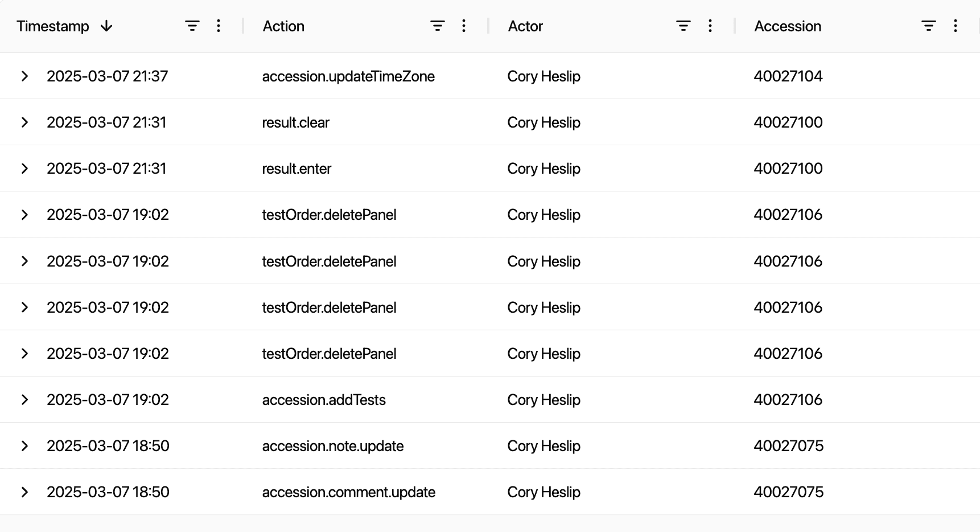Image resolution: width=980 pixels, height=532 pixels.
Task: Click the Accession column filter icon
Action: [928, 26]
